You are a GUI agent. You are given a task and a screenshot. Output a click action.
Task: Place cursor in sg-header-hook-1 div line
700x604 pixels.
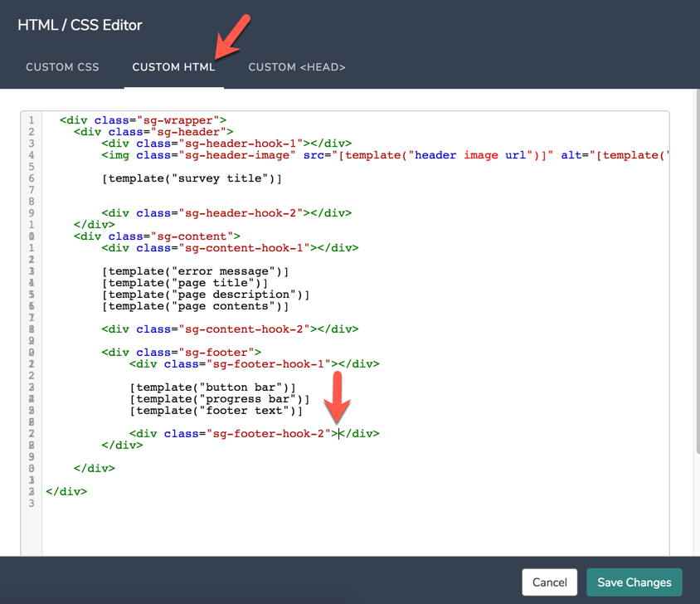coord(226,144)
